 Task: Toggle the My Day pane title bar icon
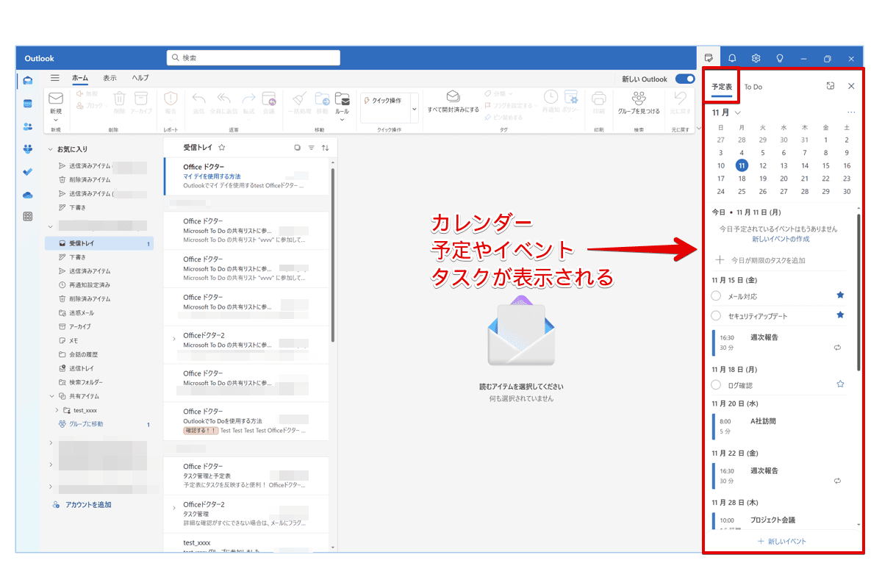(x=709, y=58)
